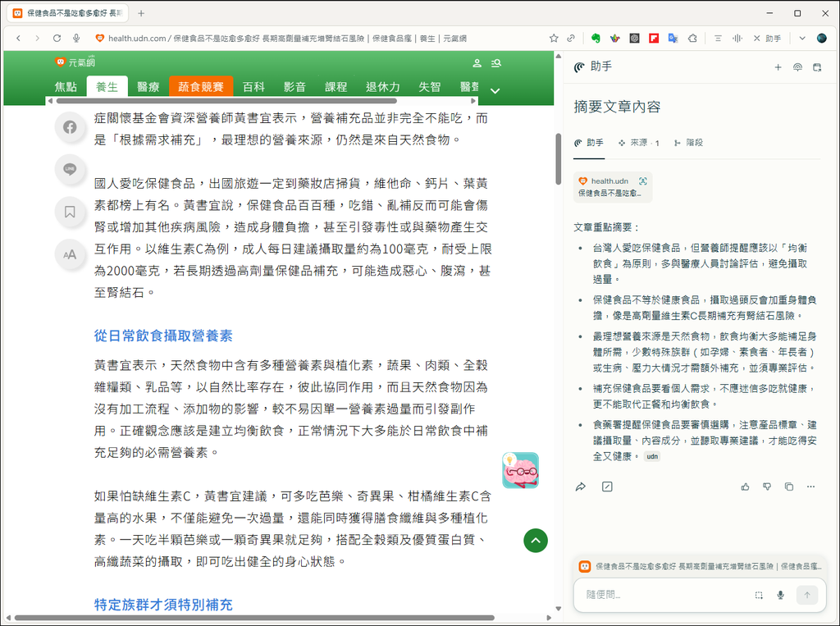Switch to the 階段 tab
The width and height of the screenshot is (840, 626).
[x=688, y=143]
